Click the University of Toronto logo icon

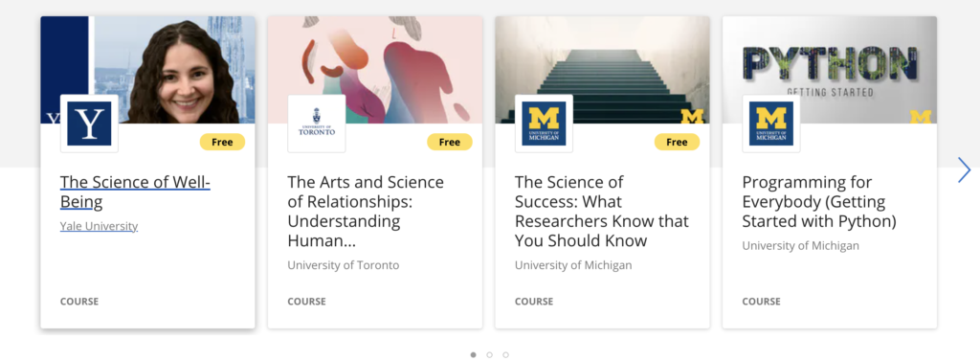(x=316, y=124)
